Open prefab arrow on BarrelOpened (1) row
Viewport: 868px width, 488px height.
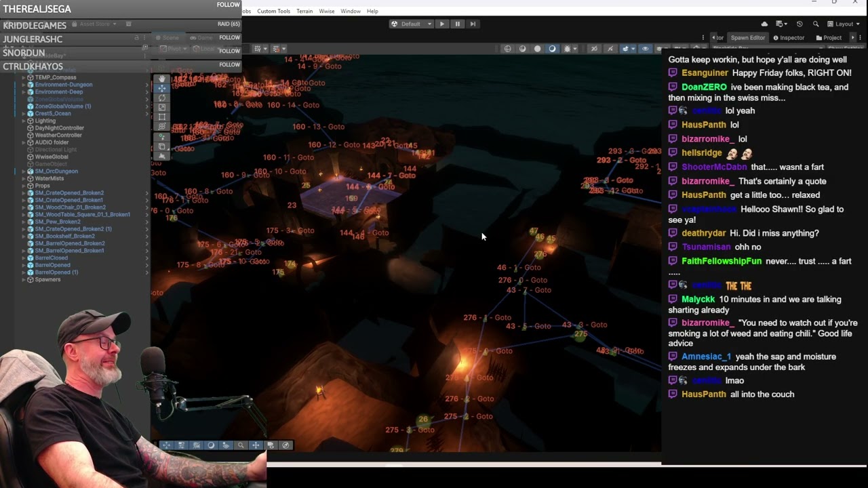147,272
